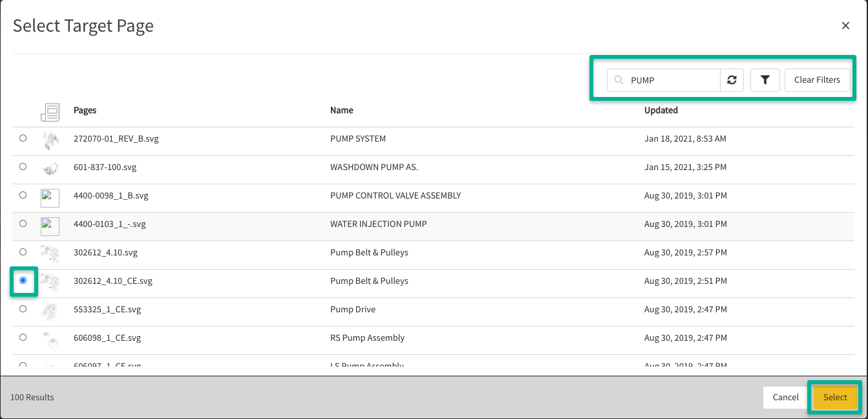
Task: Click the refresh icon beside search box
Action: click(x=732, y=80)
